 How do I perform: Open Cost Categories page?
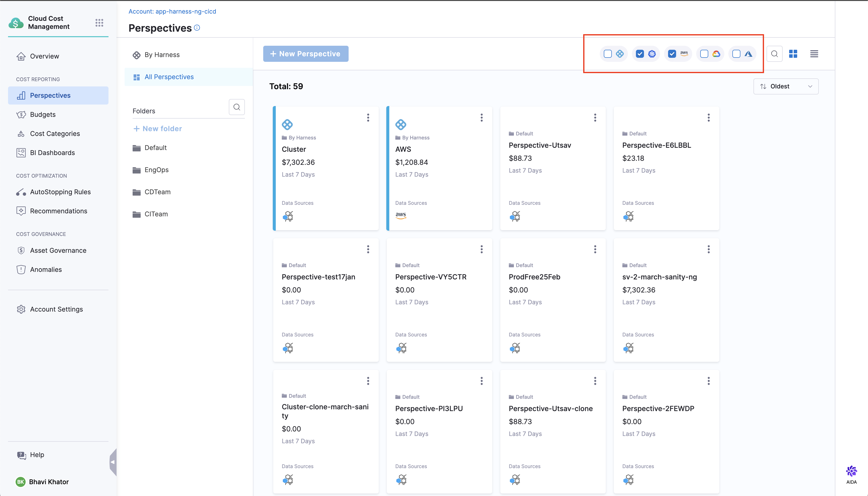[x=58, y=133]
